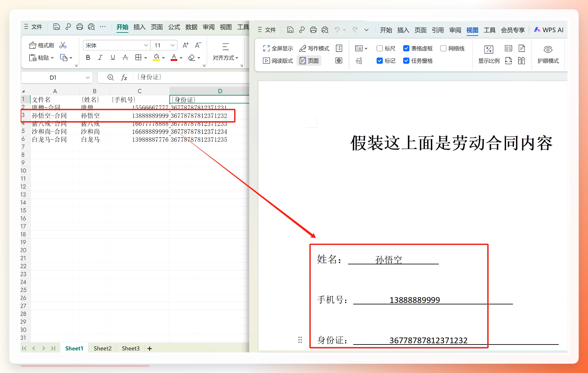The height and width of the screenshot is (373, 588).
Task: Click the select-all corner of the spreadsheet
Action: click(x=24, y=91)
